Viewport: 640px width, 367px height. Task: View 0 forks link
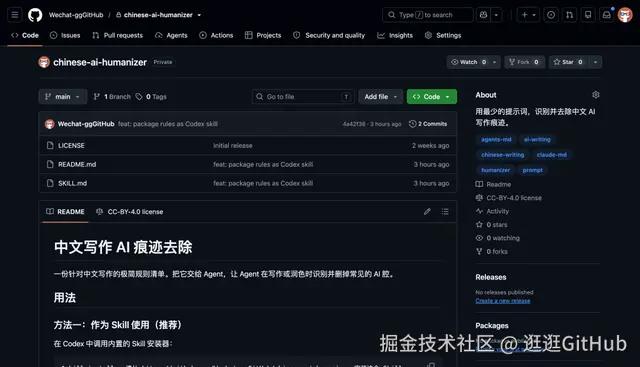point(491,251)
